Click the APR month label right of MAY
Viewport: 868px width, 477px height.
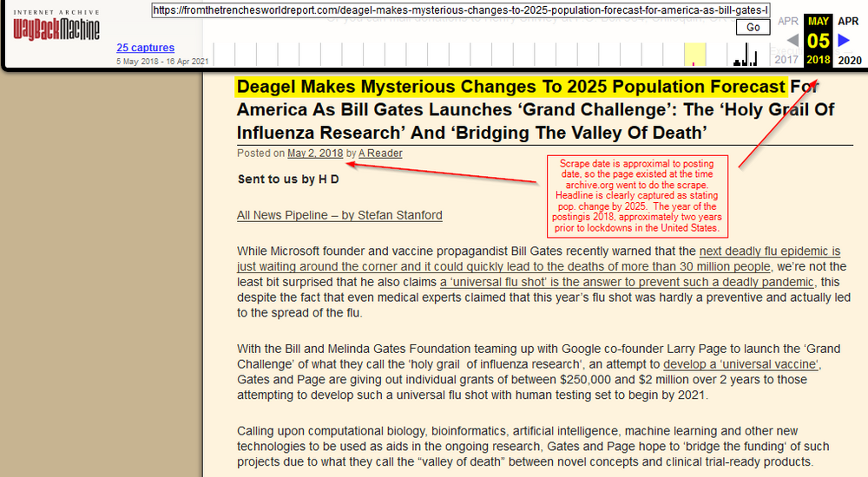[x=848, y=21]
